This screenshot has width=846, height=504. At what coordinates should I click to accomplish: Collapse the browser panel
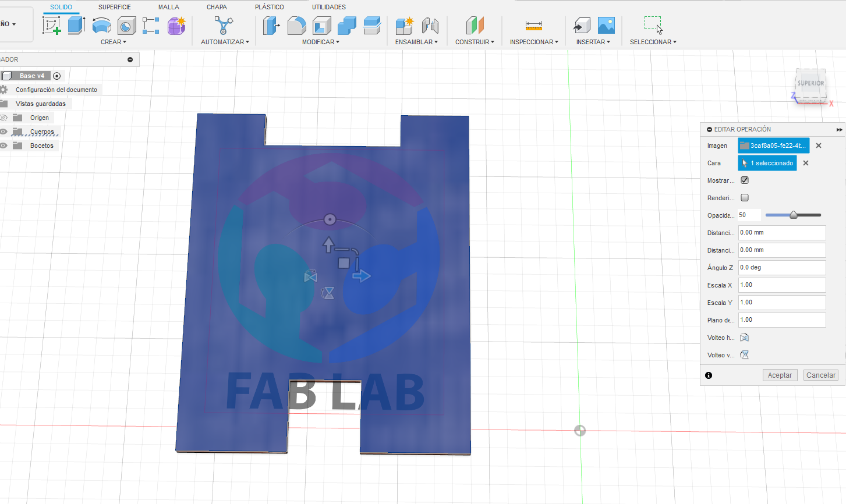(130, 59)
